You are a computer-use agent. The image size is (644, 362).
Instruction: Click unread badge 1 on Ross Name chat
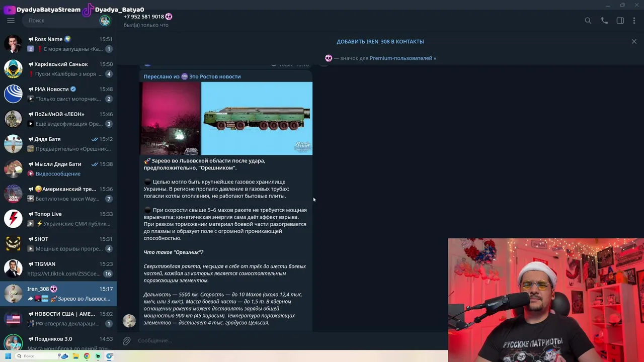point(109,49)
